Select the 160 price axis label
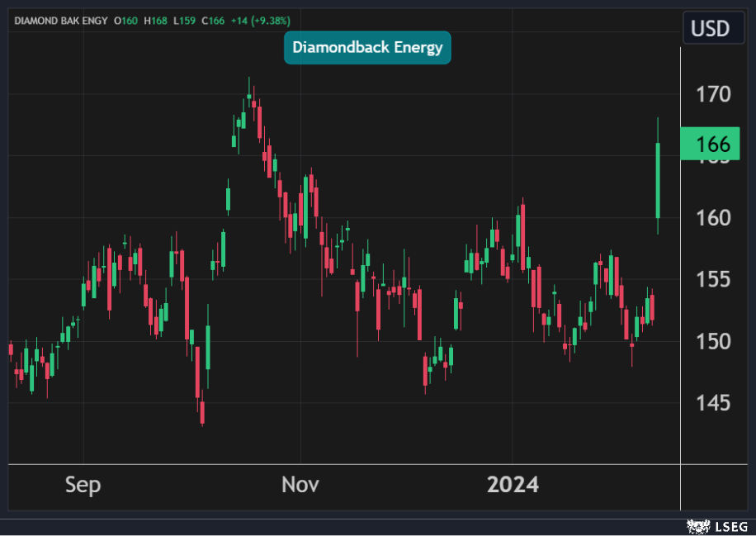 click(712, 218)
